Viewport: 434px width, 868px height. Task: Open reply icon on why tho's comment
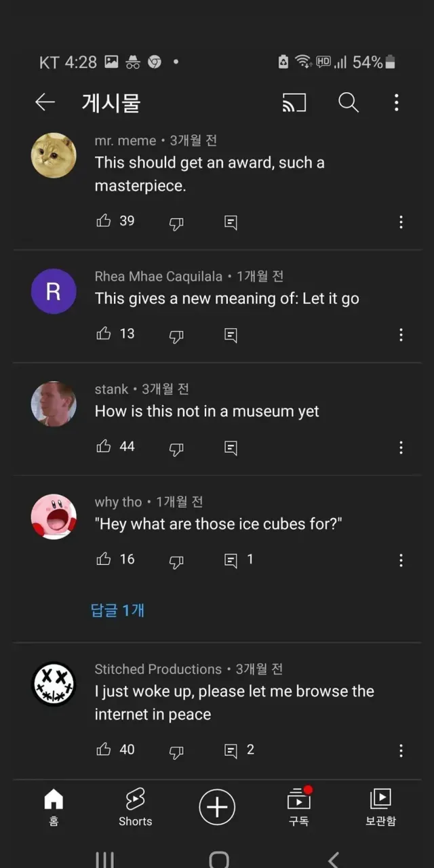pyautogui.click(x=231, y=560)
